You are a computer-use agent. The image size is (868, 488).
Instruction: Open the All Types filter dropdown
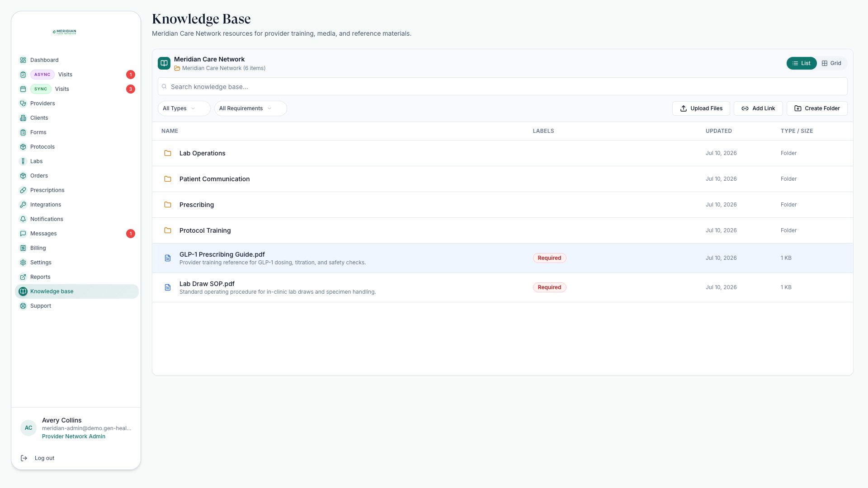click(x=184, y=108)
